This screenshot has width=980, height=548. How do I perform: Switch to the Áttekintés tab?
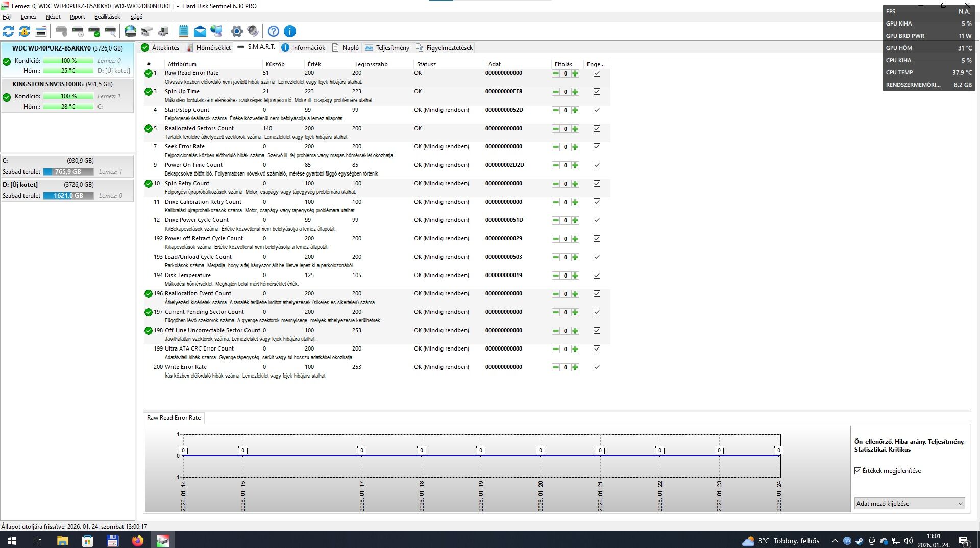(x=160, y=48)
